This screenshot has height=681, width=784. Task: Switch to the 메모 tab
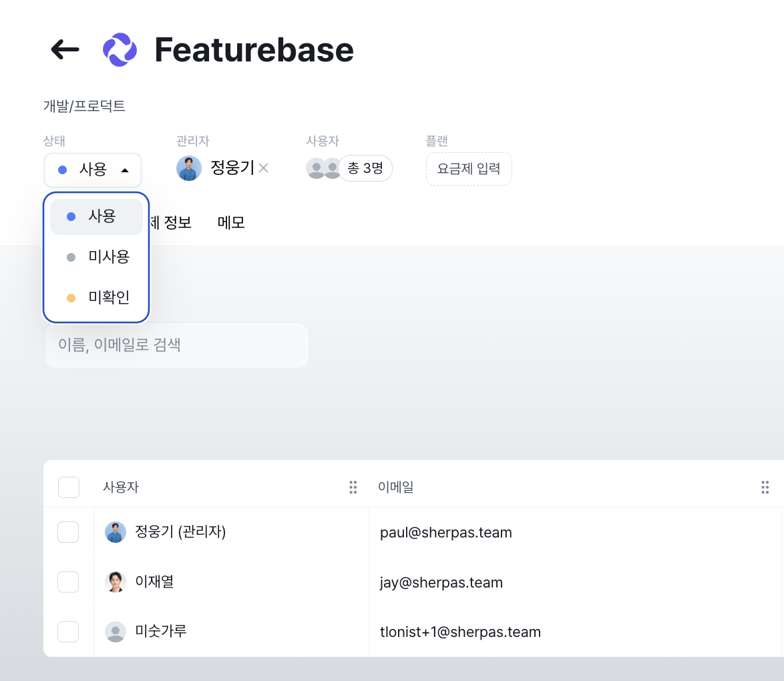pos(231,223)
